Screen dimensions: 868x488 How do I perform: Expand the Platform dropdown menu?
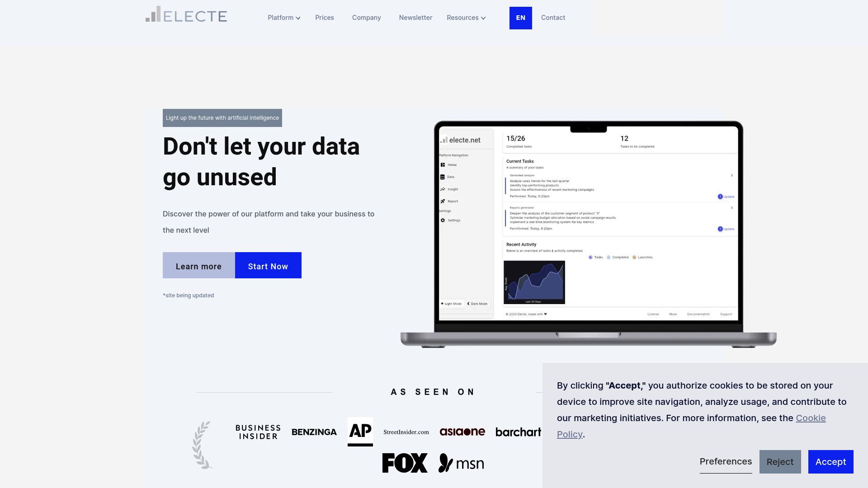tap(284, 17)
